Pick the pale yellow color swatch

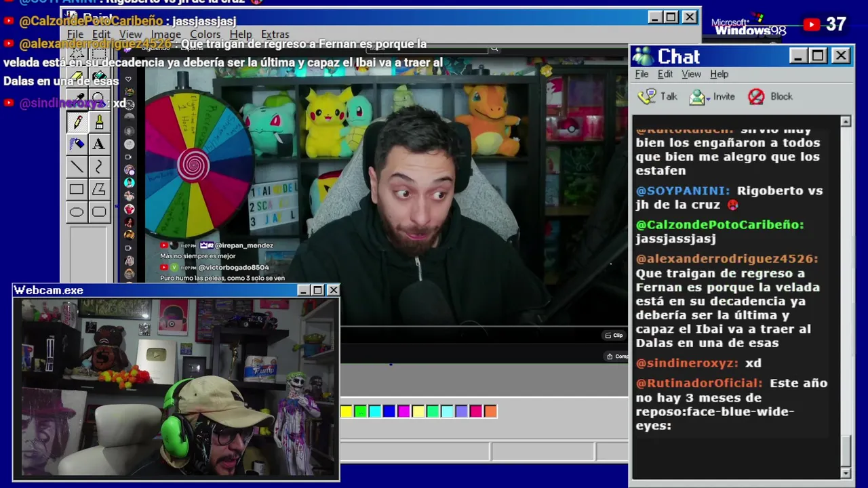point(418,411)
